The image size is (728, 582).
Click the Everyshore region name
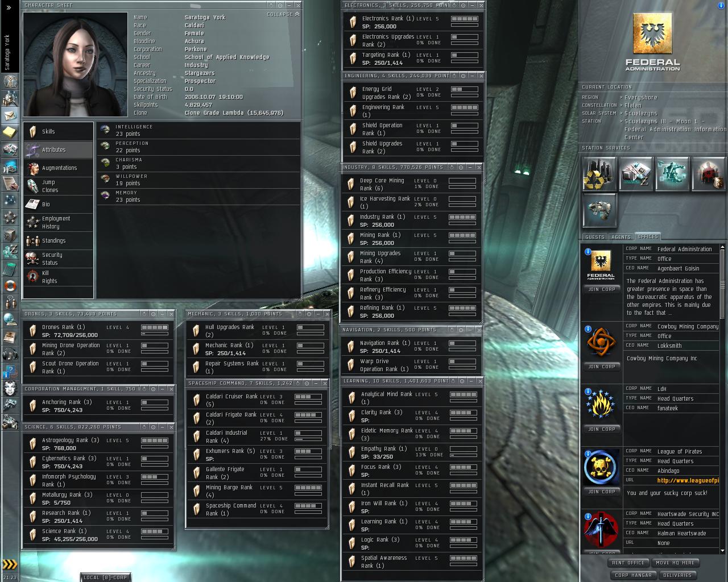click(641, 98)
